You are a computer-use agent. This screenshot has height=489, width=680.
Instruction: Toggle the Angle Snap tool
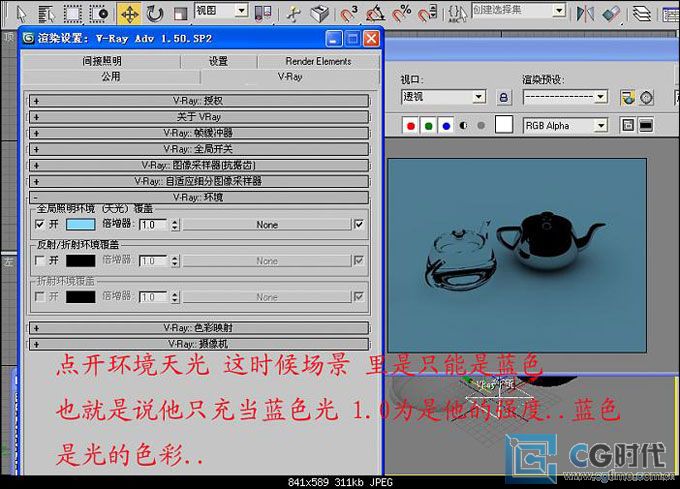click(376, 13)
